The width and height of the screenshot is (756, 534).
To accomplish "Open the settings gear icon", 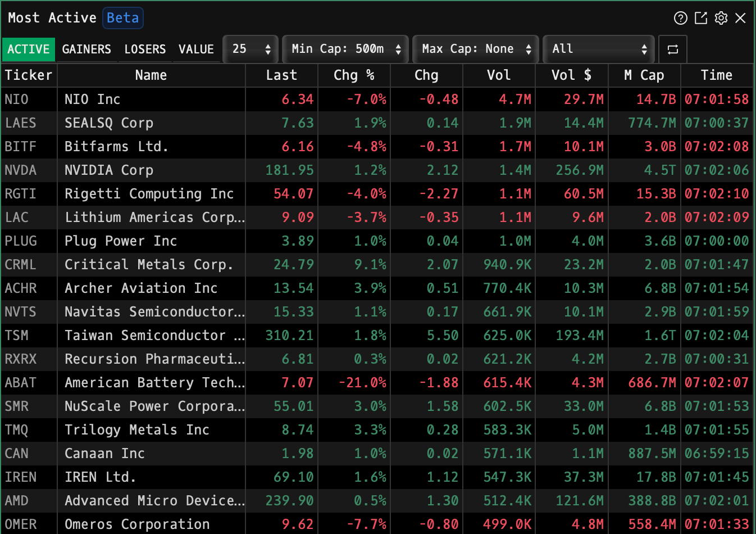I will click(x=721, y=18).
